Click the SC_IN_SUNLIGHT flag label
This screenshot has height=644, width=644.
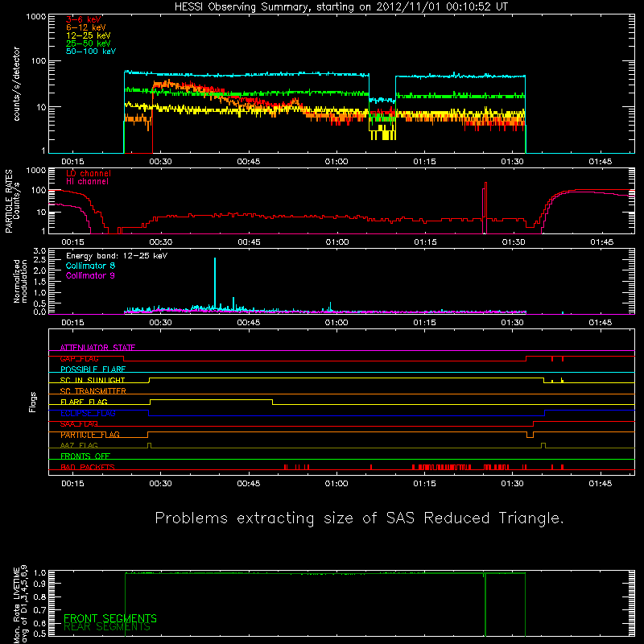pyautogui.click(x=93, y=380)
